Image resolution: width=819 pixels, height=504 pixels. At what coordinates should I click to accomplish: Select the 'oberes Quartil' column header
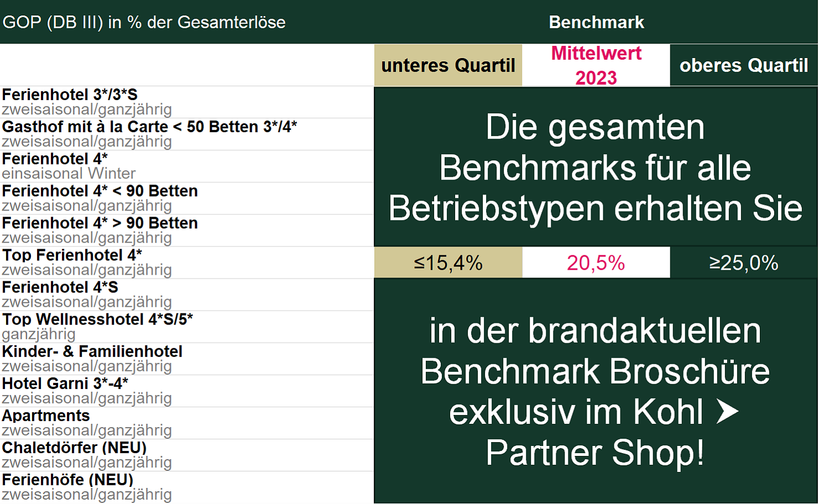pos(744,65)
